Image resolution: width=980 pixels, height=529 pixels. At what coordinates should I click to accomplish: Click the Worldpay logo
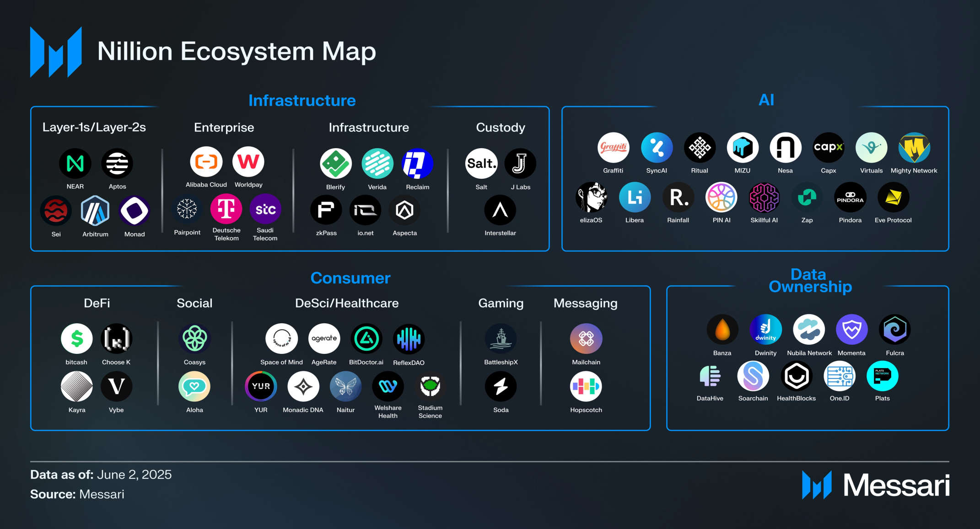tap(248, 161)
